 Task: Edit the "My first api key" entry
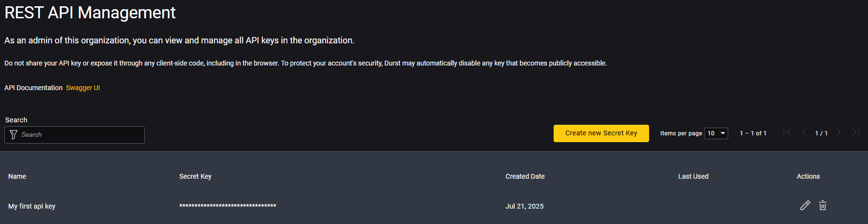click(x=805, y=206)
